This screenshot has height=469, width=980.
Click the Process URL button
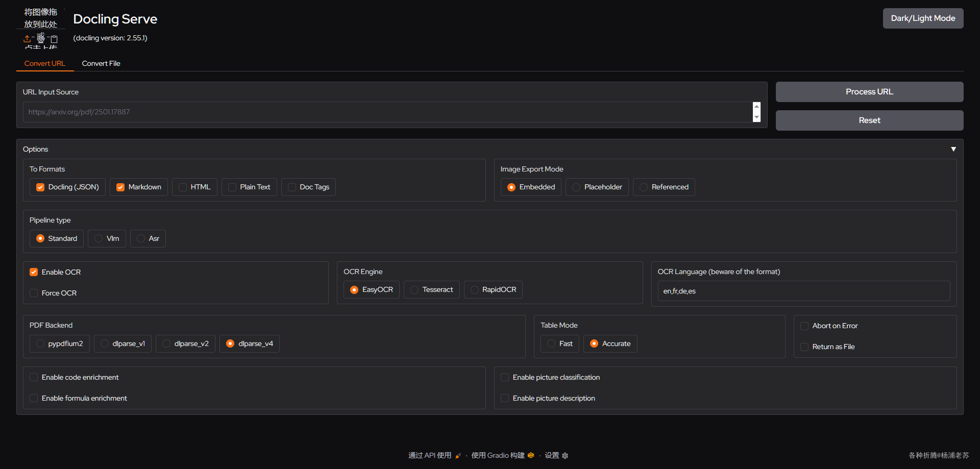(x=870, y=92)
